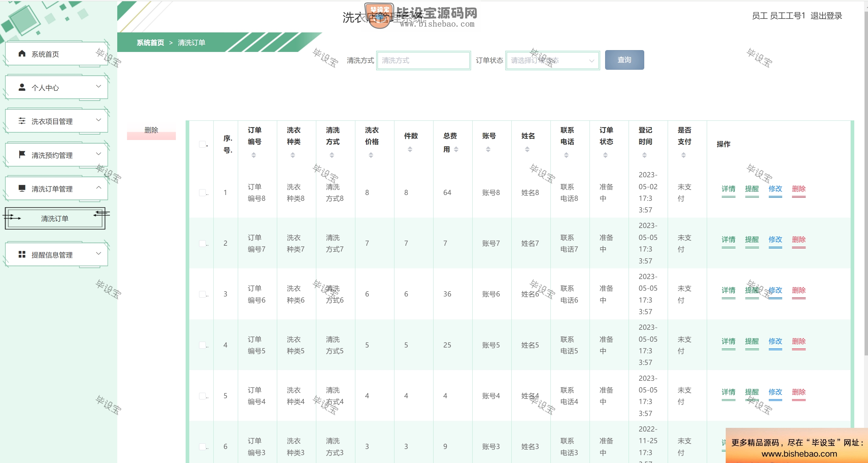Go to 系统首页 via breadcrumb

150,42
